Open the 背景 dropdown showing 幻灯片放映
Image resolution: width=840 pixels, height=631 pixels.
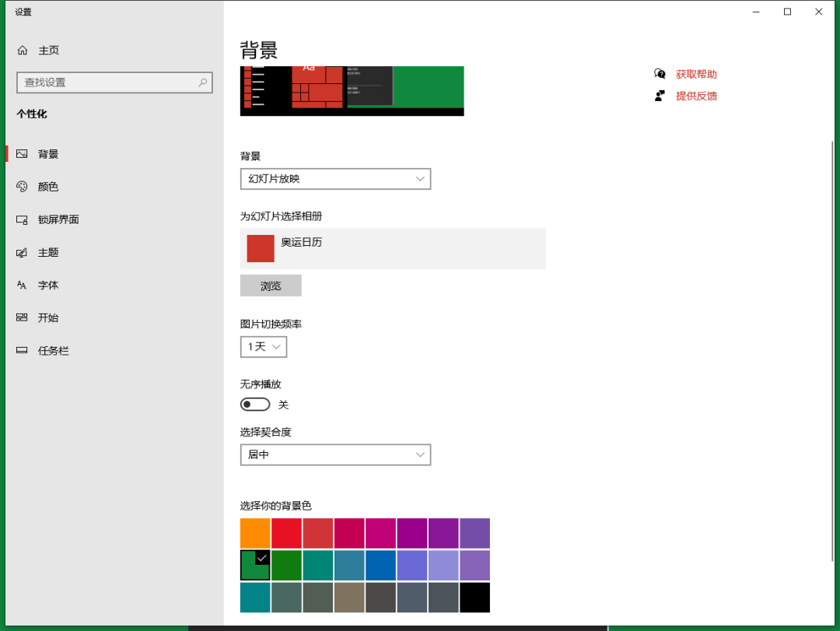(x=335, y=179)
